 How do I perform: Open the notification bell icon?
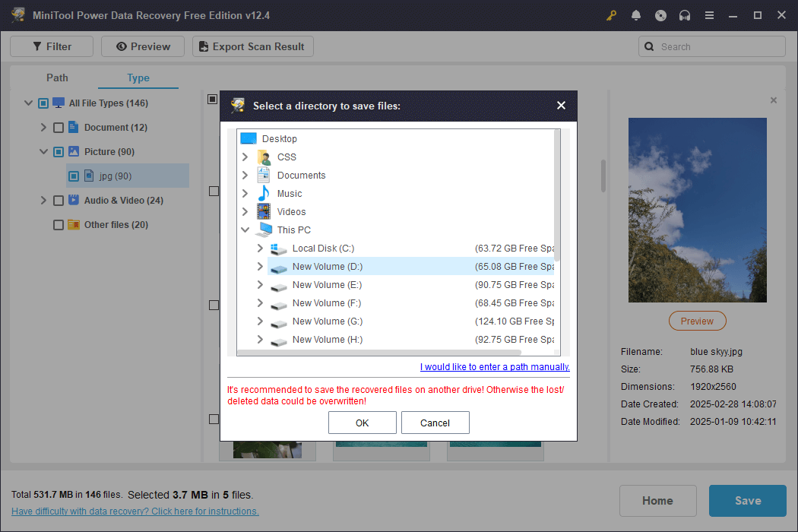tap(635, 16)
